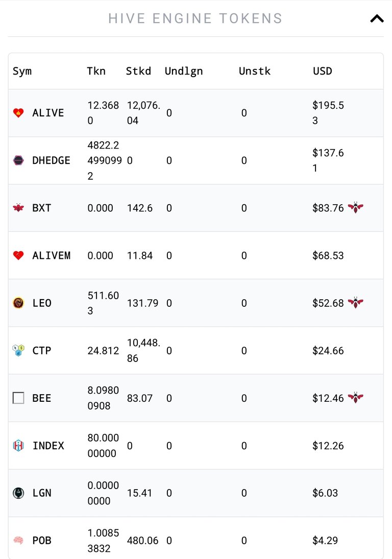
Task: Open the CTP token row
Action: [x=195, y=350]
